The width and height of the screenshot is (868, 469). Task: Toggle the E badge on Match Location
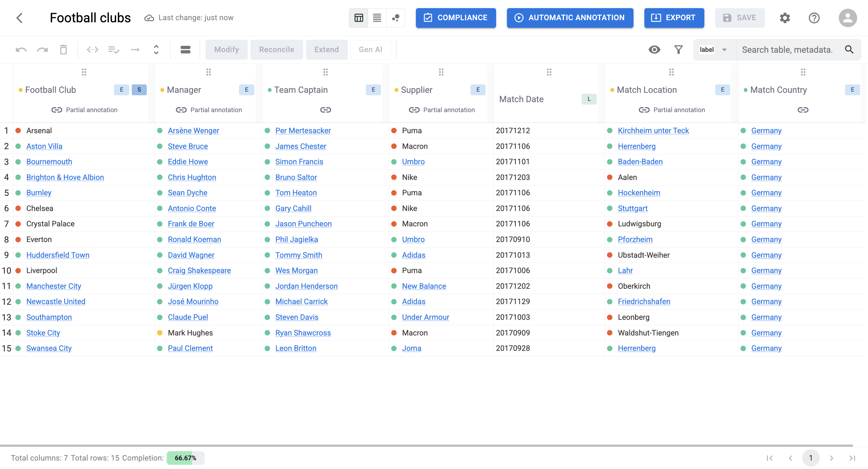pos(722,90)
